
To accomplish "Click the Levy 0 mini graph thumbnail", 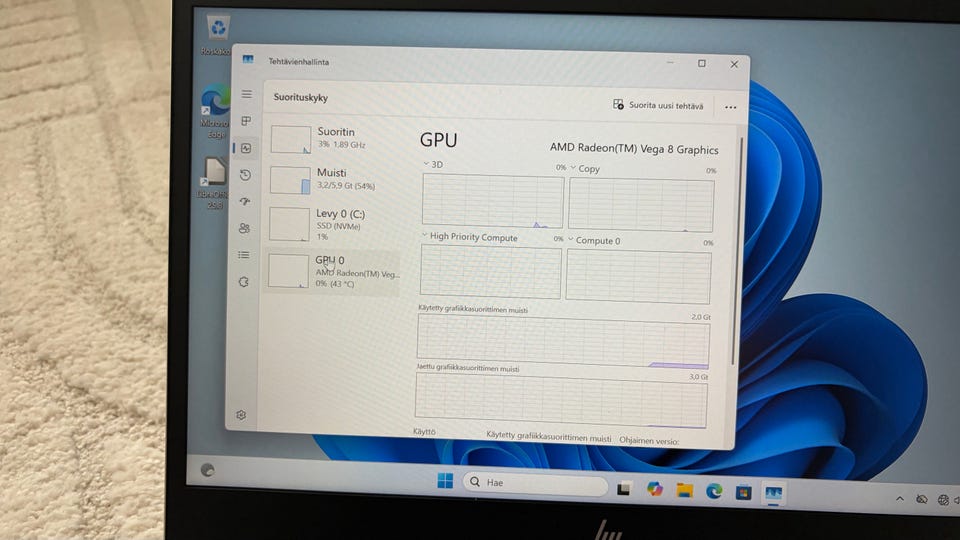I will tap(289, 224).
